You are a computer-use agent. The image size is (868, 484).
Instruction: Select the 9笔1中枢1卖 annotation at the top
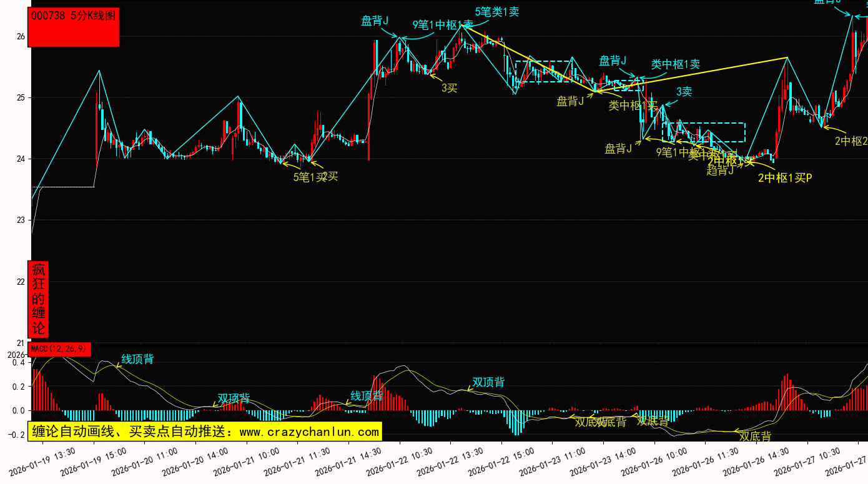point(442,25)
